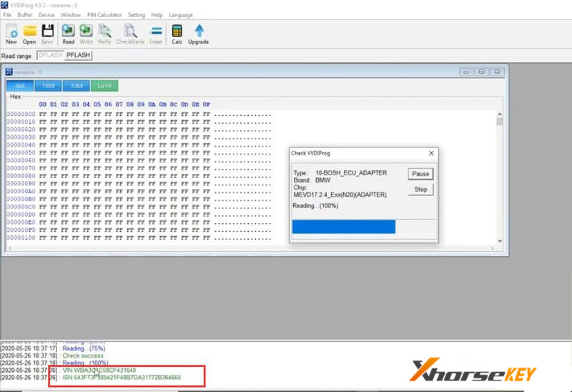Click the Check success log entry
572x392 pixels.
[x=83, y=356]
